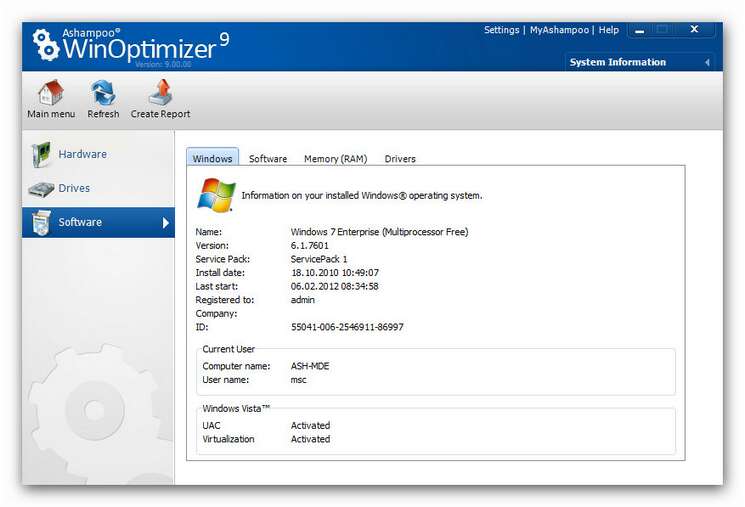Click the Virtualization label
The image size is (745, 507).
click(x=229, y=440)
